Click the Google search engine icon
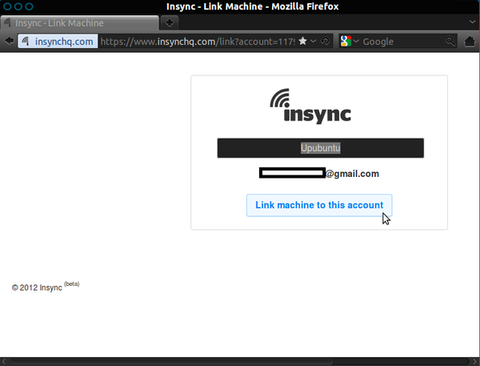 (x=346, y=41)
